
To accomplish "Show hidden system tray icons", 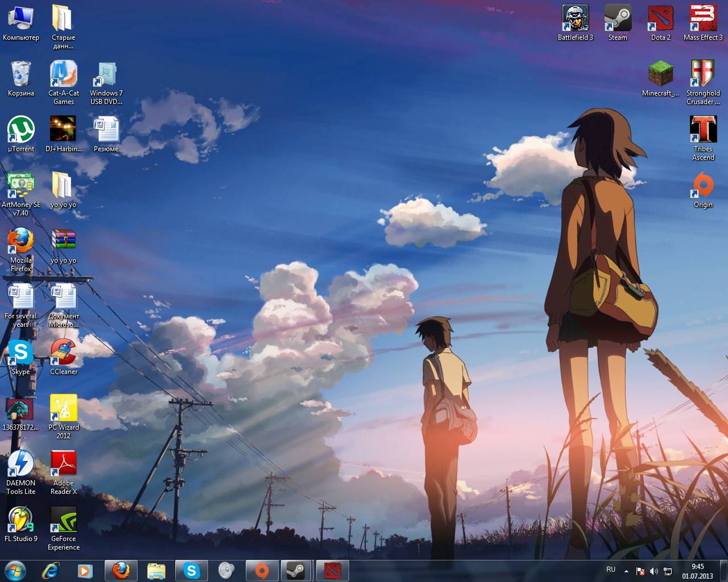I will coord(626,571).
